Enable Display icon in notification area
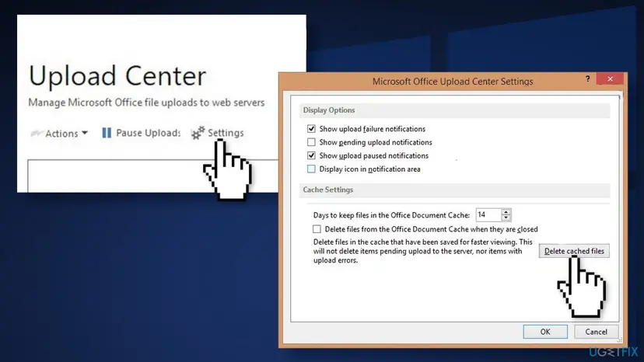Screen dimensions: 644x362 click(x=311, y=169)
